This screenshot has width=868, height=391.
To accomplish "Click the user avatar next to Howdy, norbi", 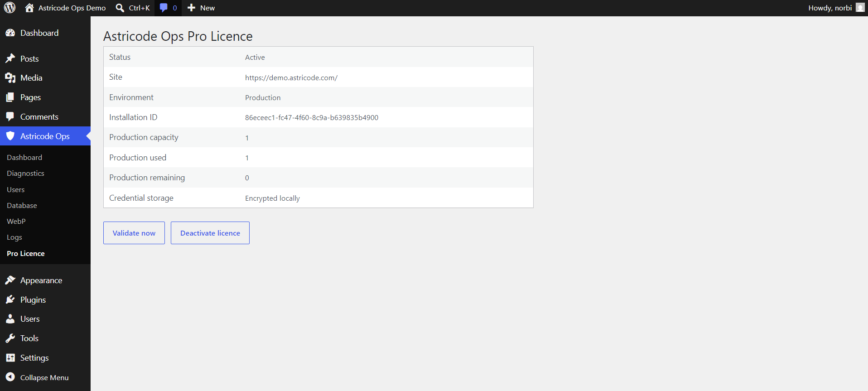I will click(860, 8).
